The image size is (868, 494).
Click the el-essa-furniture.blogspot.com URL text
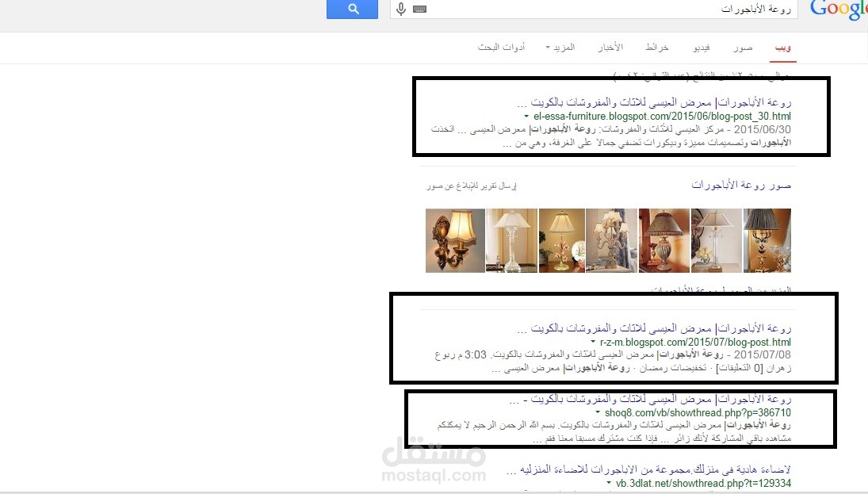coord(662,117)
